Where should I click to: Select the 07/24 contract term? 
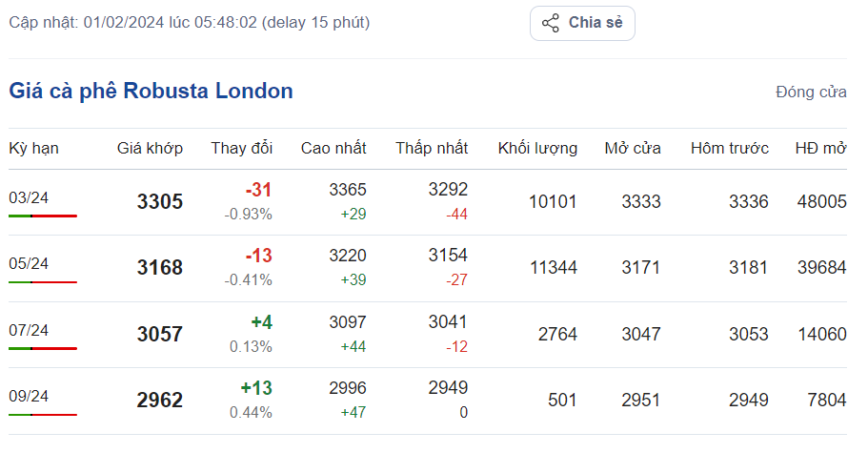(x=29, y=330)
